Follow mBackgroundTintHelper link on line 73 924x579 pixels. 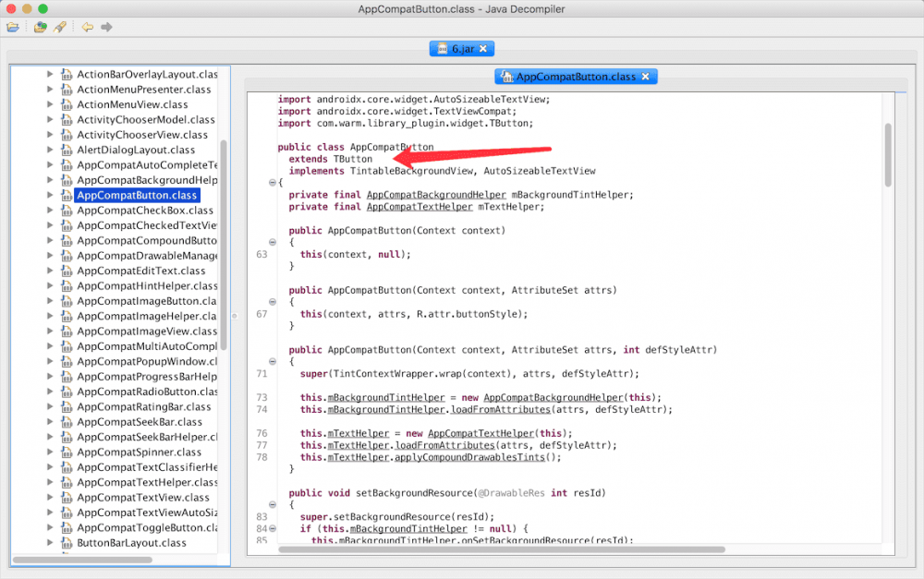tap(386, 398)
